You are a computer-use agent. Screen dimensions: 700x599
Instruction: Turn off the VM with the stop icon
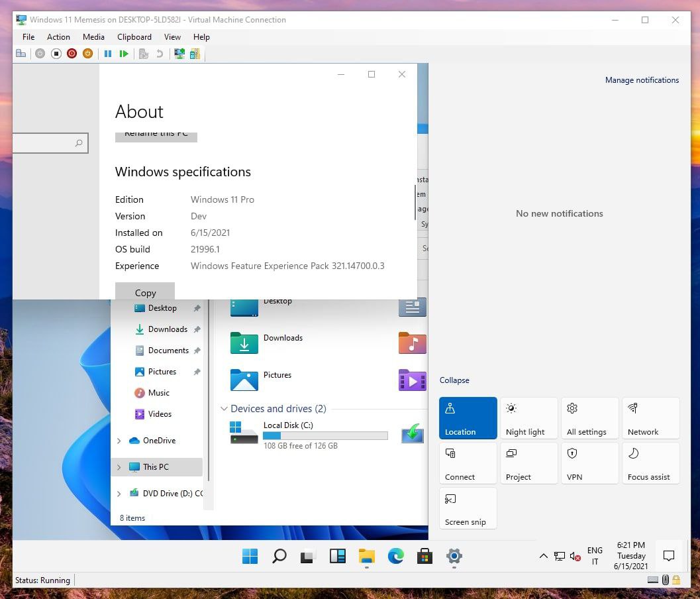point(56,54)
